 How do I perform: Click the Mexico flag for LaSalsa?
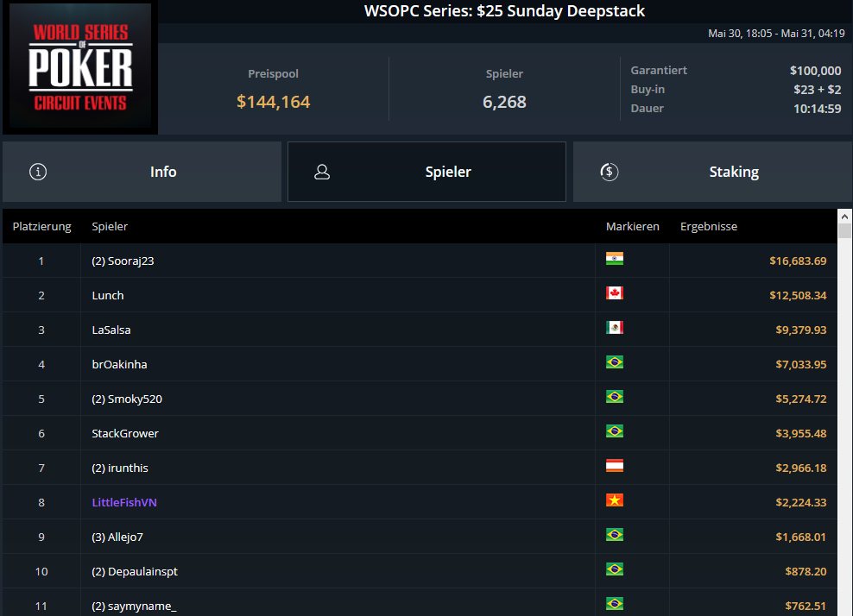[615, 327]
